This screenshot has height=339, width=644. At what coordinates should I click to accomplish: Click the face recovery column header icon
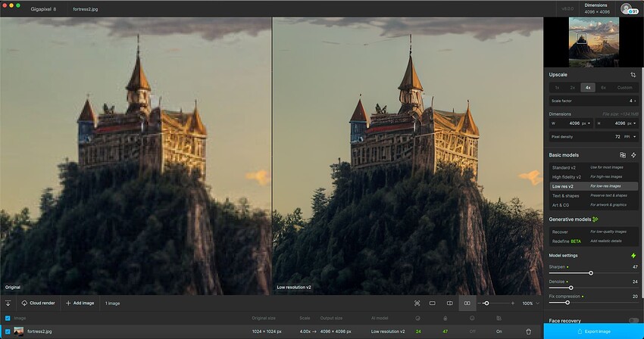(x=472, y=319)
